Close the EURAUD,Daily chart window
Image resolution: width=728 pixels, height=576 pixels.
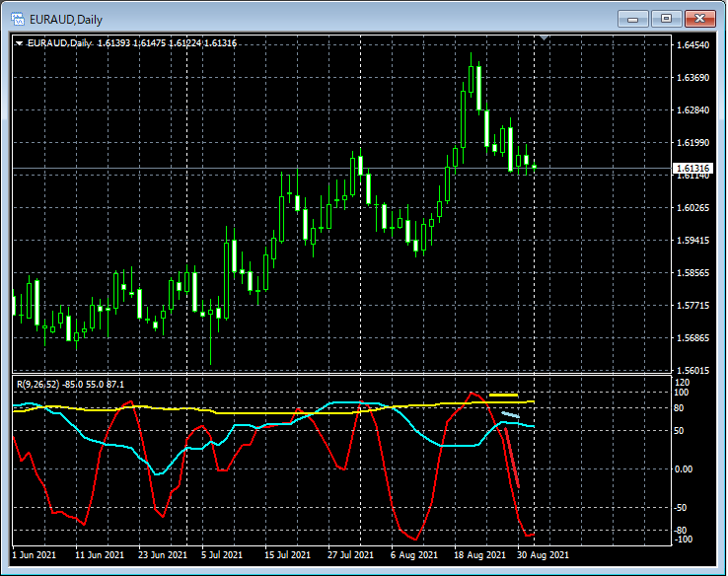700,18
